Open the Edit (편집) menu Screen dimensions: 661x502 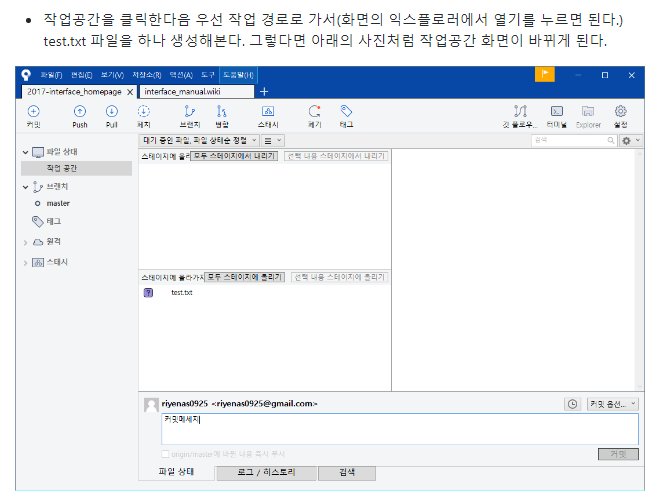click(x=81, y=75)
